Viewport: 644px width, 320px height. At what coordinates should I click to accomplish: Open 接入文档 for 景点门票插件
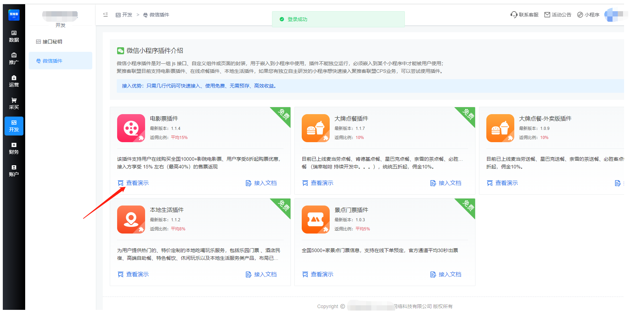tap(446, 274)
